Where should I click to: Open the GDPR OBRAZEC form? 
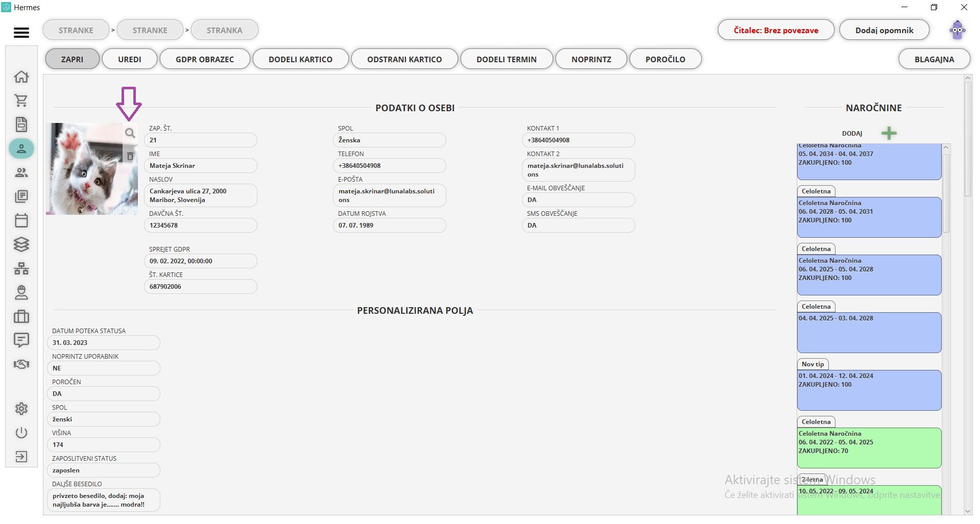click(205, 59)
